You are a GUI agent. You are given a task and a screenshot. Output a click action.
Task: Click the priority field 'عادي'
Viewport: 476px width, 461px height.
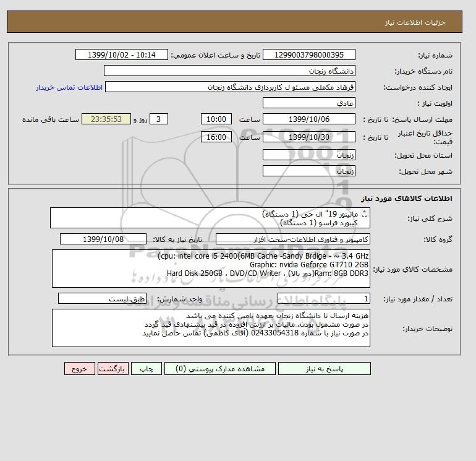coord(308,103)
